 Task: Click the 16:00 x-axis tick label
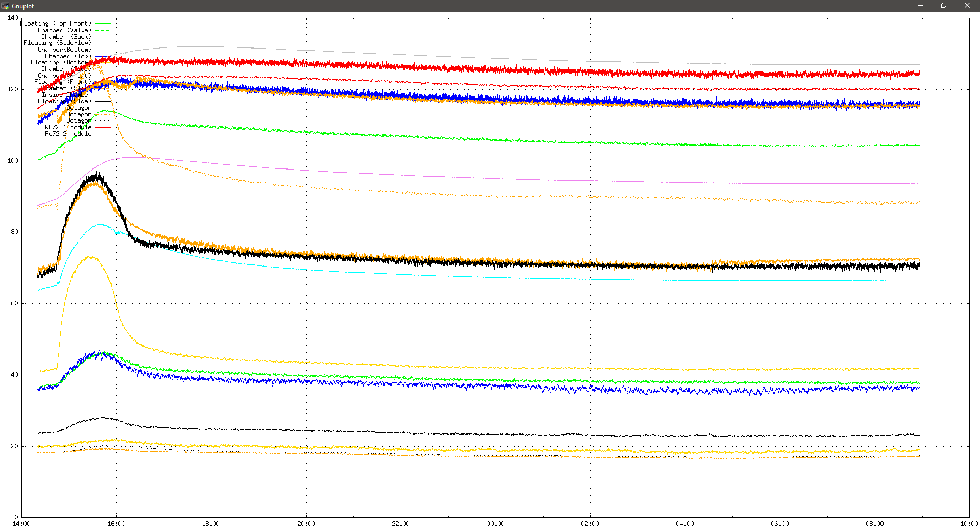point(116,524)
